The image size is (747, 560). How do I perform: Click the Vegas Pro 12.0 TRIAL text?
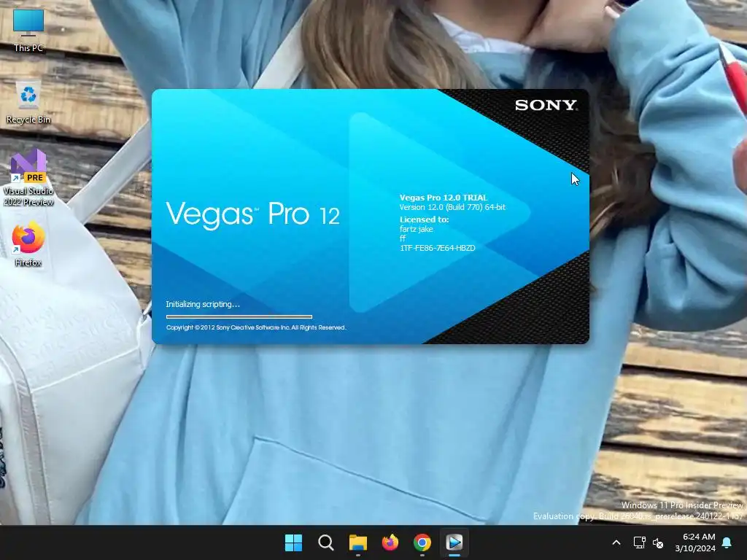pyautogui.click(x=444, y=198)
